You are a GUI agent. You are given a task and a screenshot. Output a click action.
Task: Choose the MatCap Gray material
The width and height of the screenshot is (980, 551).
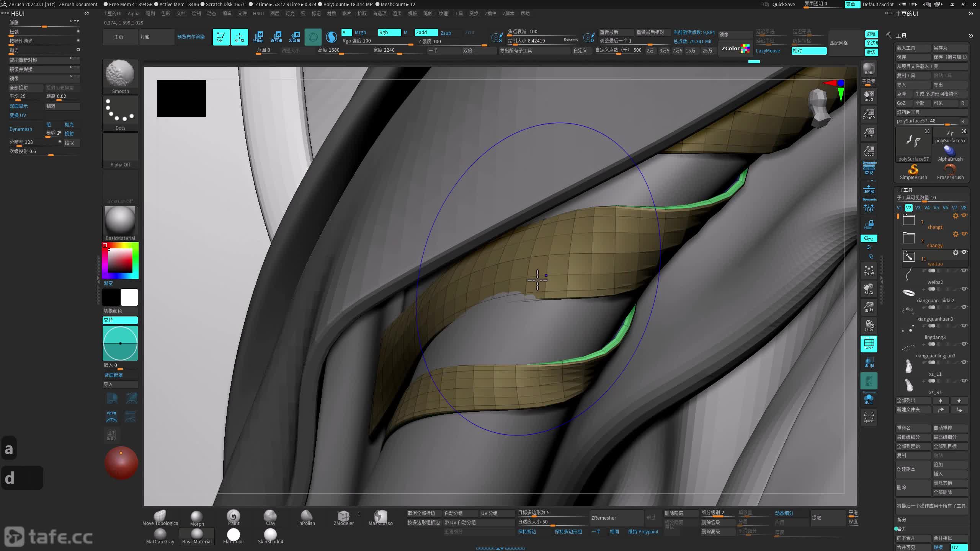click(x=160, y=536)
